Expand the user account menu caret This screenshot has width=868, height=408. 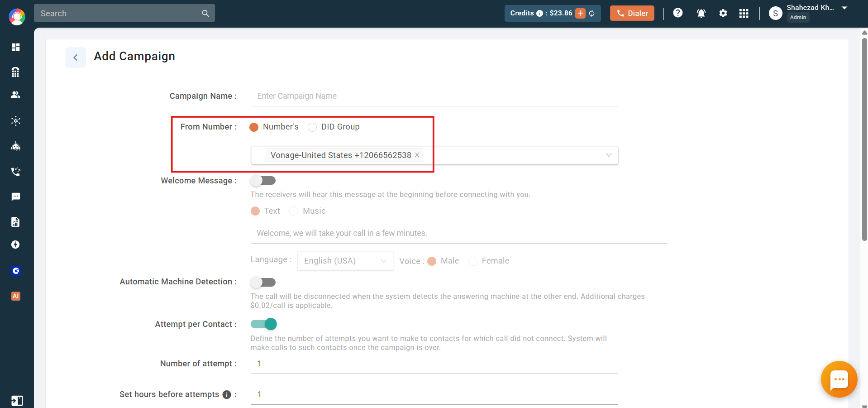click(844, 8)
